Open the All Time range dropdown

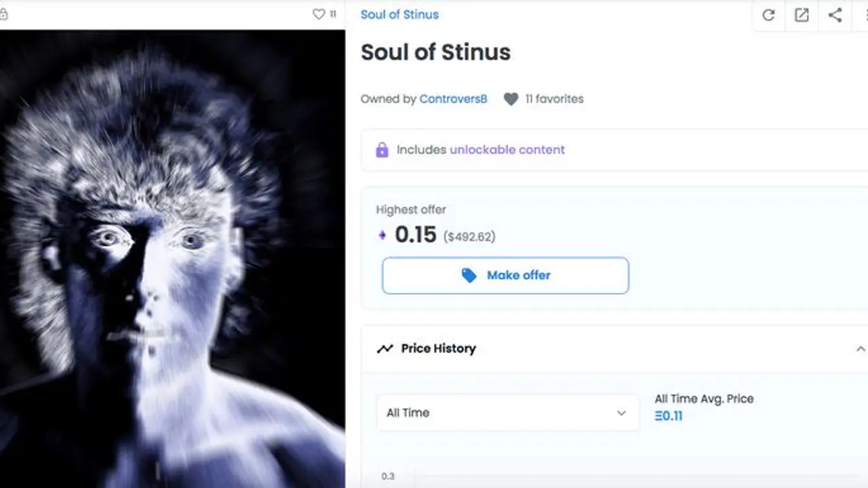507,413
